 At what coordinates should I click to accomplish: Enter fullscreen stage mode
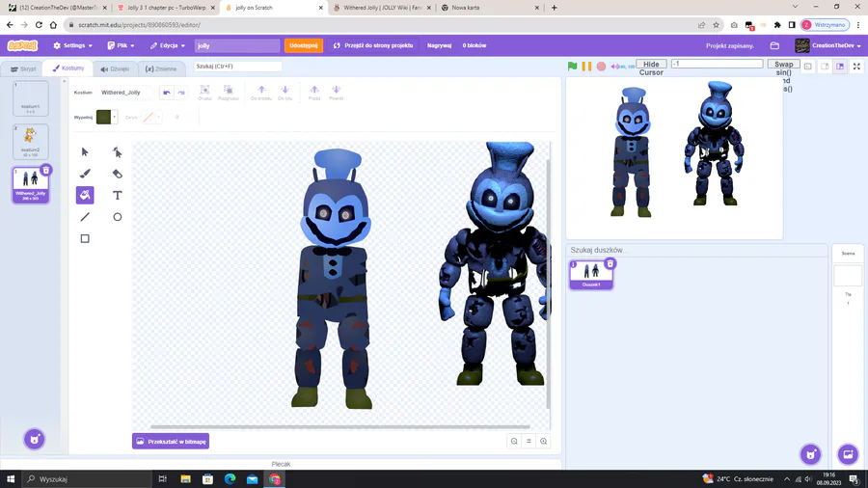tap(856, 67)
